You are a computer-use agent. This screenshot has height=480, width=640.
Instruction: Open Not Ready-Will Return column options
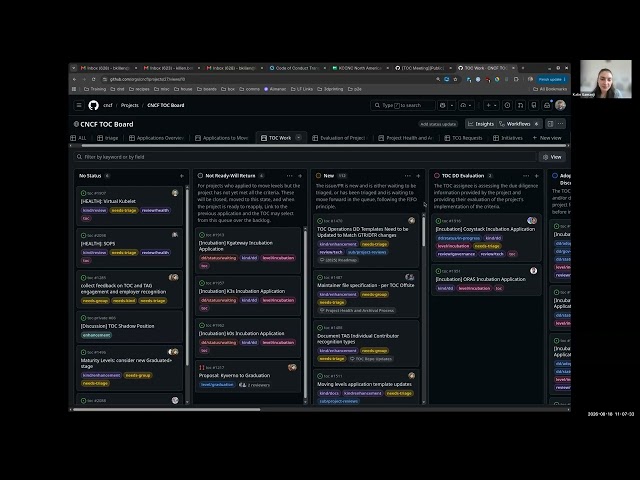coord(289,176)
